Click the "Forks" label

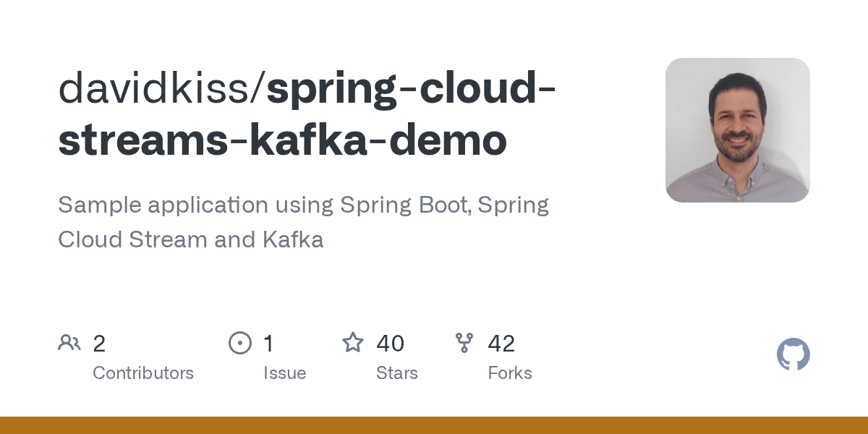[510, 373]
